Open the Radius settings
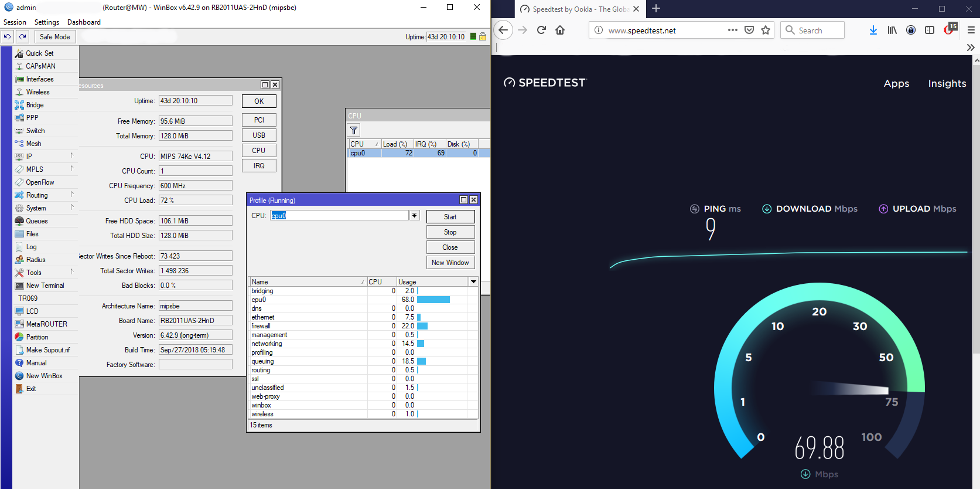This screenshot has width=980, height=489. 36,260
